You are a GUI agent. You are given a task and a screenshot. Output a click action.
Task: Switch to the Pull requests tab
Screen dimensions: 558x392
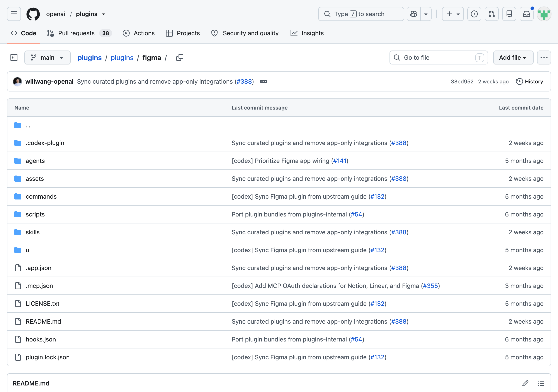79,33
